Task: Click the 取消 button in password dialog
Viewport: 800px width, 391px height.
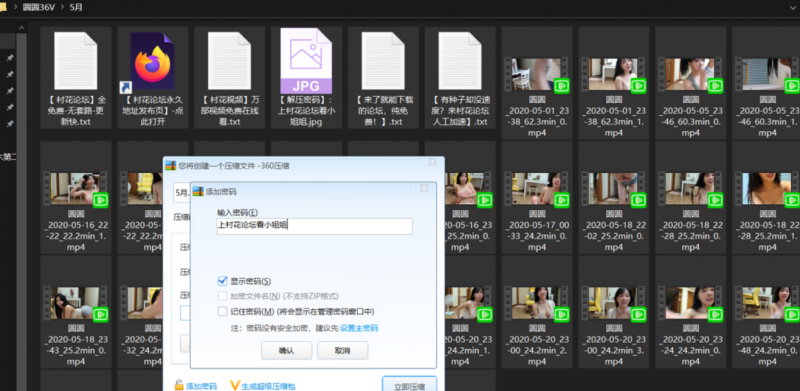Action: click(x=342, y=351)
